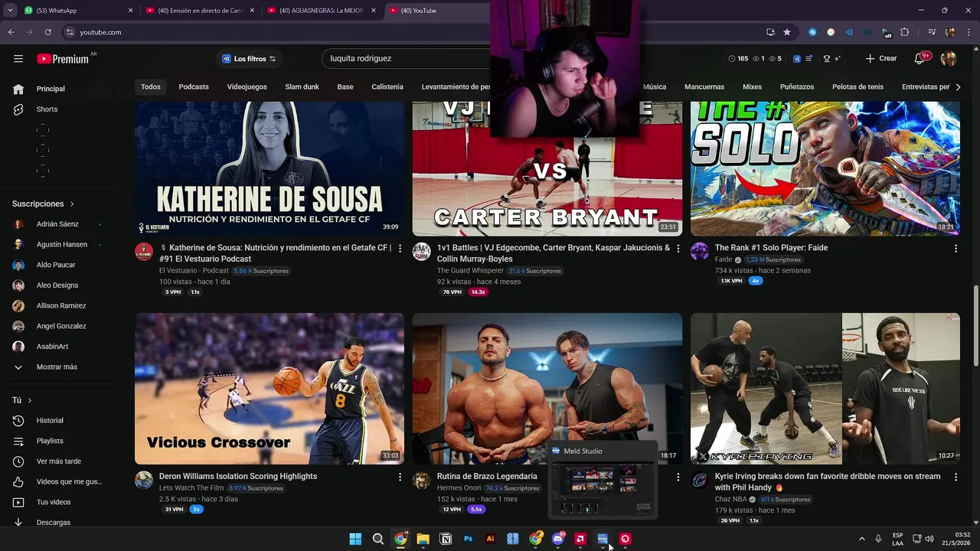Open the Vicious Crossover video thumbnail
This screenshot has height=551, width=980.
click(x=269, y=389)
